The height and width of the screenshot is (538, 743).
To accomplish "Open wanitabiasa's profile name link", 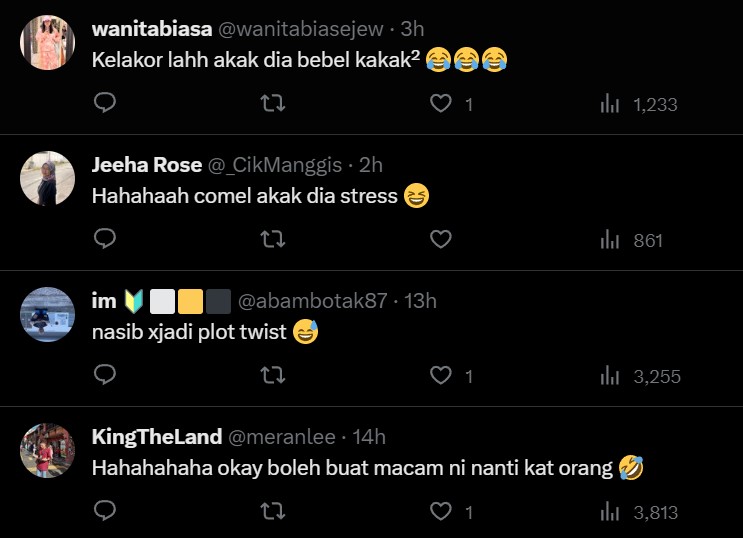I will tap(150, 30).
